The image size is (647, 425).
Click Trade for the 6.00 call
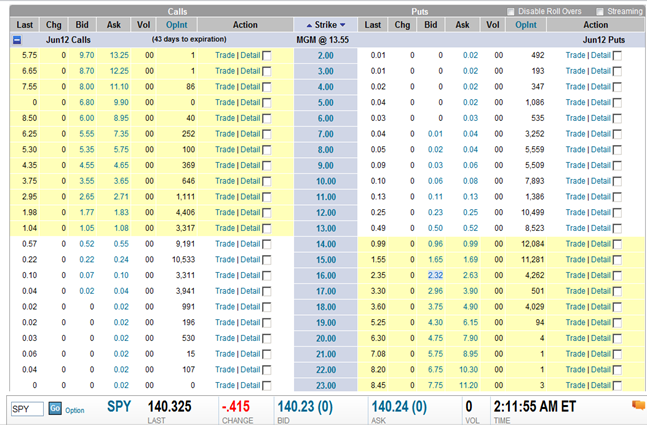click(225, 118)
